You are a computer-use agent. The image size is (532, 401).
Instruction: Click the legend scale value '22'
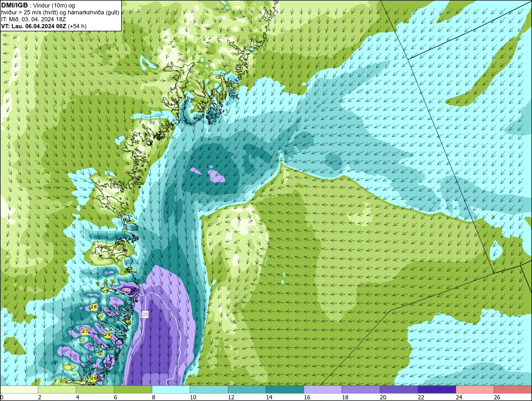click(421, 397)
